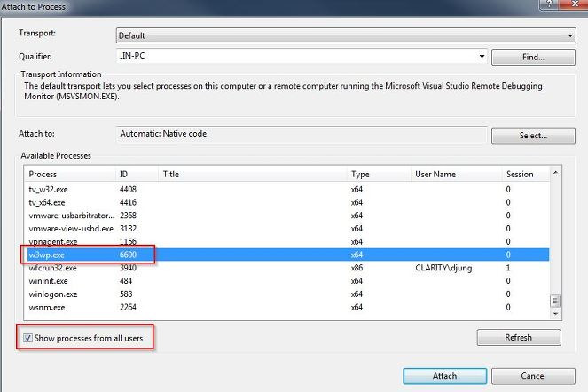The image size is (588, 392).
Task: Click the Cancel button
Action: (x=533, y=376)
